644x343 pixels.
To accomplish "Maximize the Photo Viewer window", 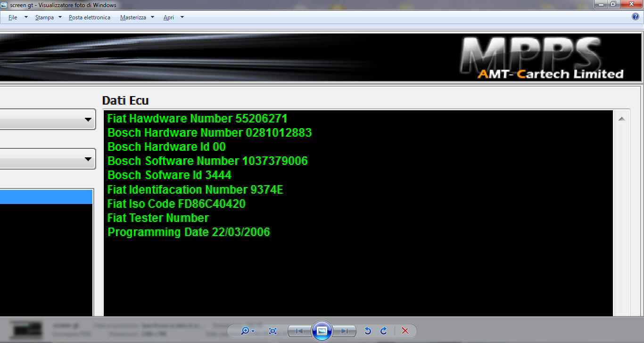I will pyautogui.click(x=613, y=4).
